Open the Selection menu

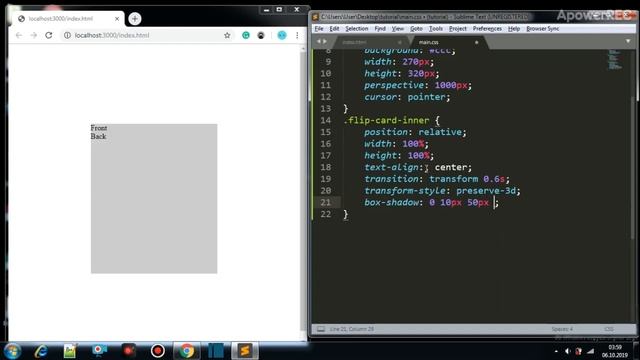pos(357,29)
